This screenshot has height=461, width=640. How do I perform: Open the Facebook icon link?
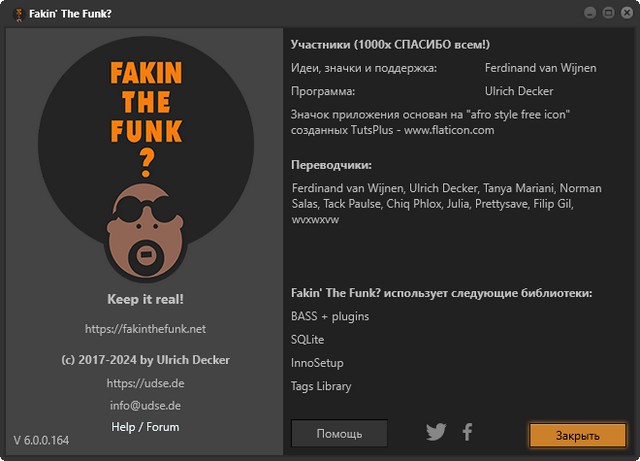click(x=467, y=432)
